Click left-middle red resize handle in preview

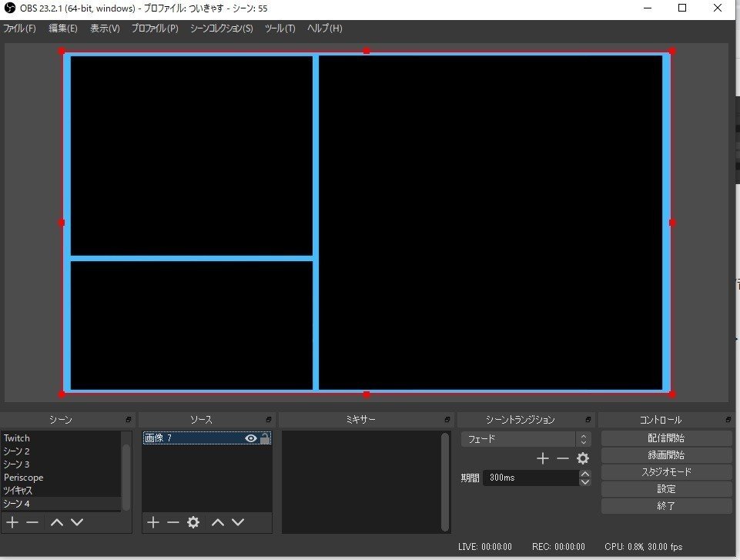pyautogui.click(x=62, y=223)
